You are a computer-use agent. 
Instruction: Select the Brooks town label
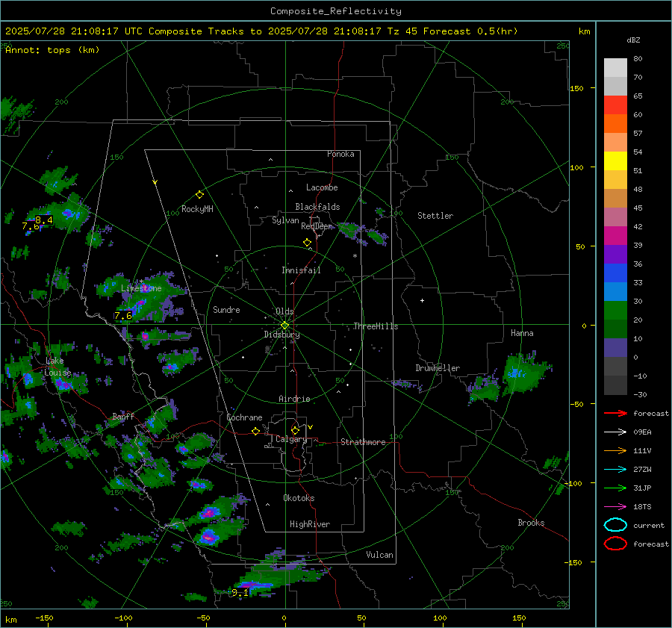point(531,523)
